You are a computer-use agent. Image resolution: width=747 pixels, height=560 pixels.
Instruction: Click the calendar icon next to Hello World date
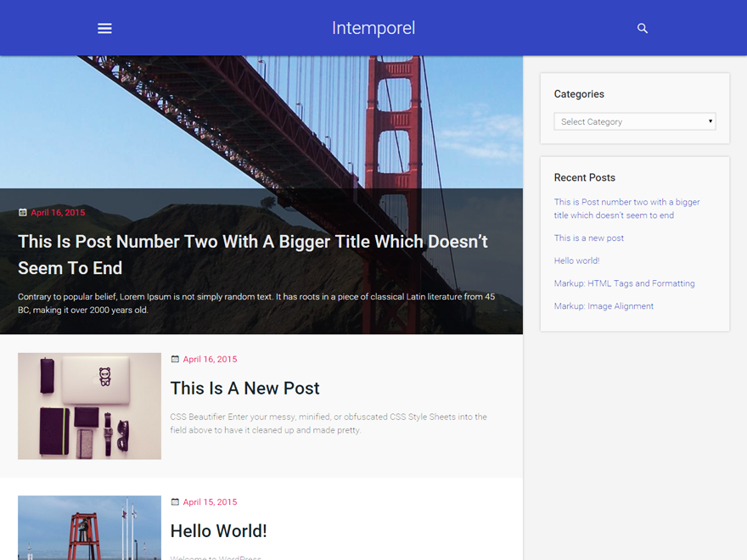pyautogui.click(x=174, y=501)
